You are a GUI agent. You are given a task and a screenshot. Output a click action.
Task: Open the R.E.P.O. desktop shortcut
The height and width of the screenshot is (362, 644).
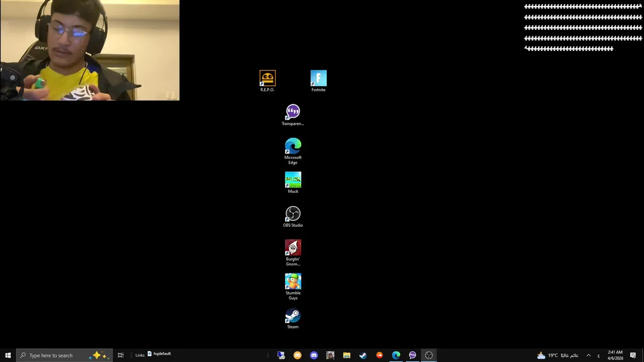pos(267,81)
